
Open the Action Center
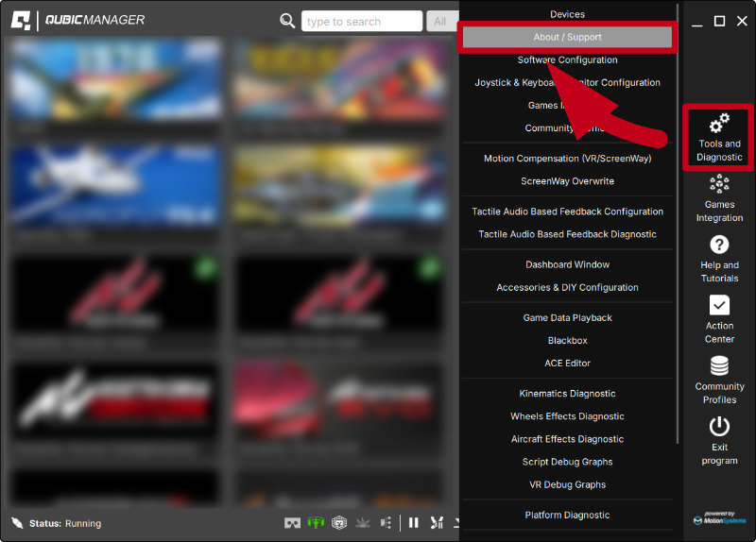pos(719,319)
